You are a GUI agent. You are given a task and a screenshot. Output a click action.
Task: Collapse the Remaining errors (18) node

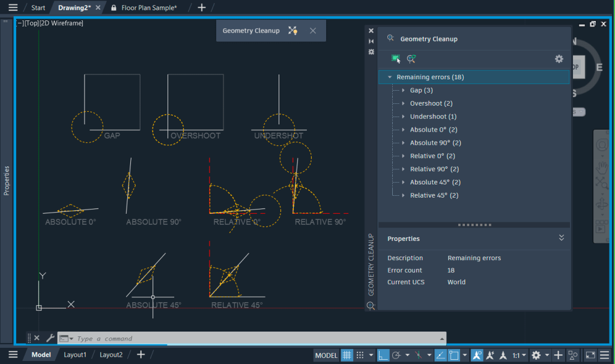[x=389, y=77]
